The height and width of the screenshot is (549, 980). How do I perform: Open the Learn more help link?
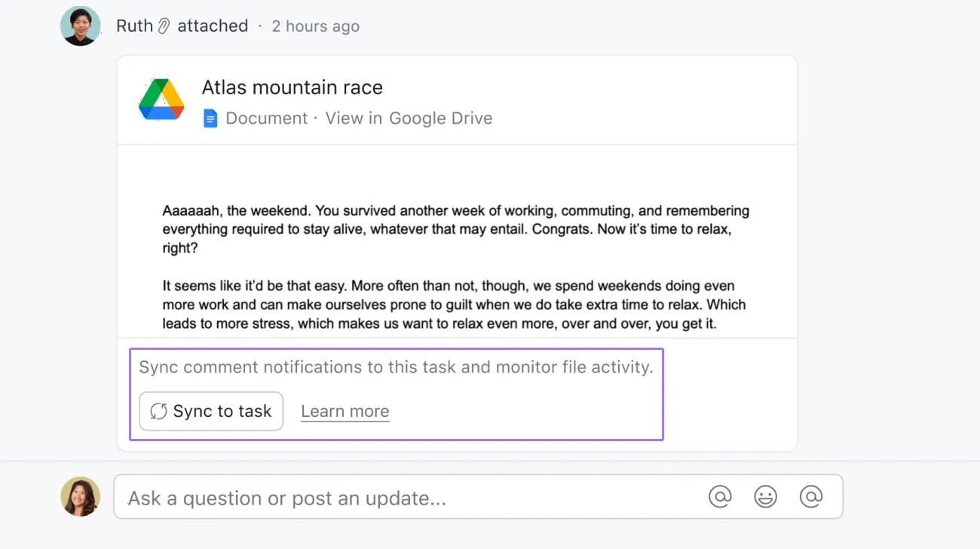pos(345,411)
